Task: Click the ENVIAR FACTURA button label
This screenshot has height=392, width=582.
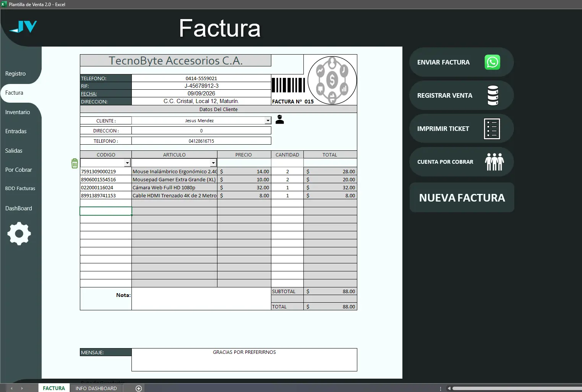Action: (x=443, y=62)
